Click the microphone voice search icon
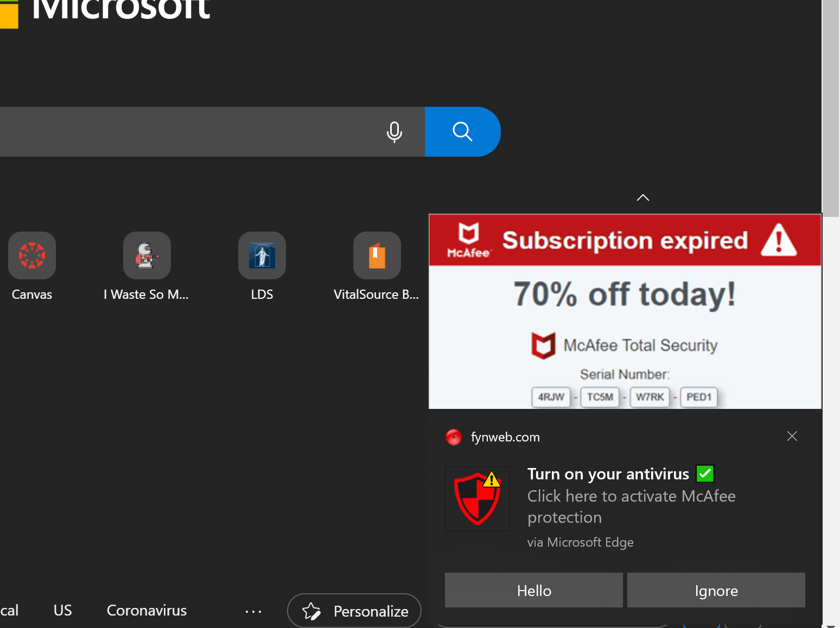The width and height of the screenshot is (840, 628). [394, 132]
